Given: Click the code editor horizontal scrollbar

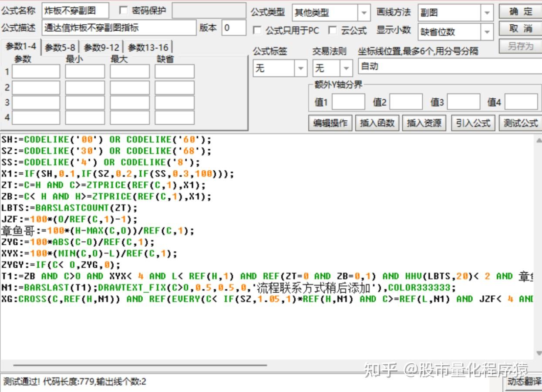Looking at the screenshot, I should [x=140, y=365].
